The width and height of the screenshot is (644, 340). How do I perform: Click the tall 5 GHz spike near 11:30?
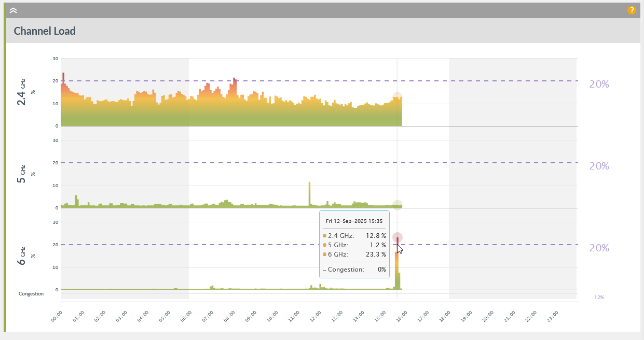coord(309,192)
